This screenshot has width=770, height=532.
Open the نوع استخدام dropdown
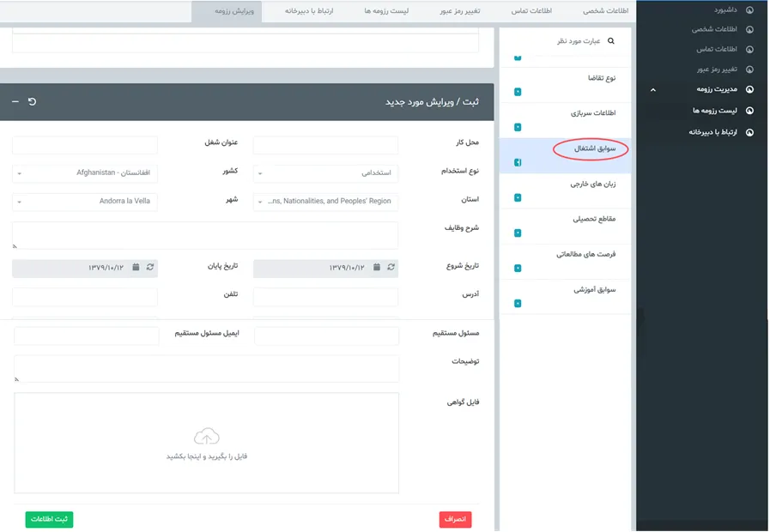pos(326,173)
